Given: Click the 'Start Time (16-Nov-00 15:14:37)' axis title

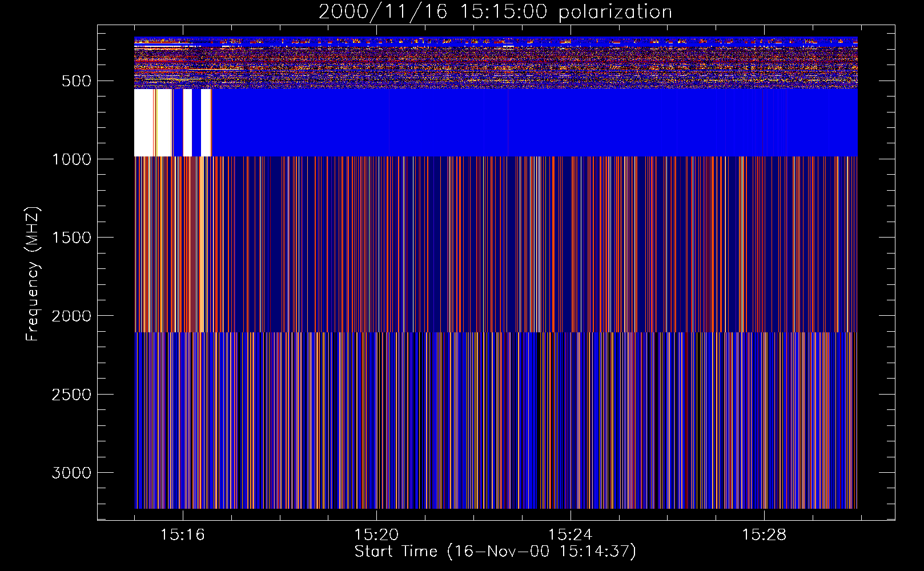Looking at the screenshot, I should point(495,552).
